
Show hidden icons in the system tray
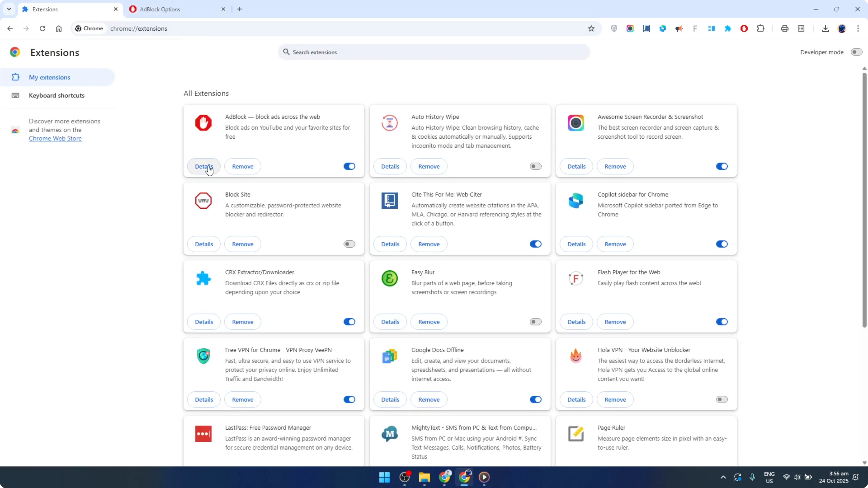723,477
